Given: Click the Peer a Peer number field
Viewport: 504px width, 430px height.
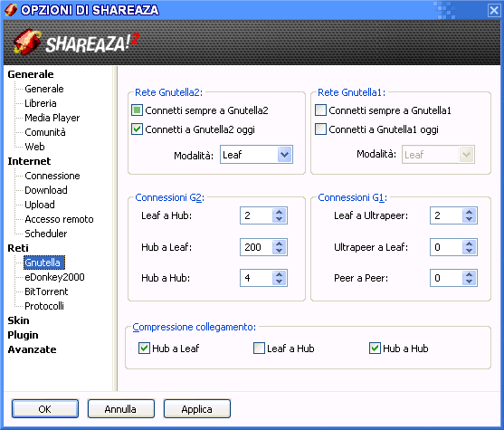Looking at the screenshot, I should coord(446,278).
